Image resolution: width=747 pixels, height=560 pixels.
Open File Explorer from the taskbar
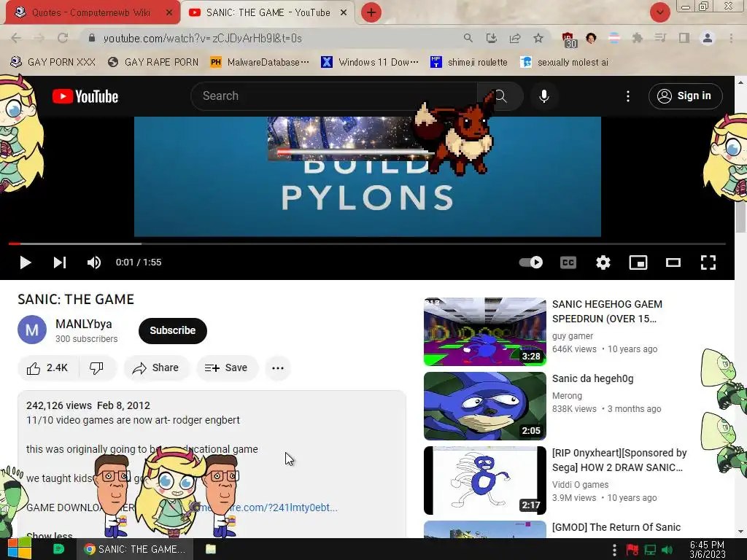(211, 549)
